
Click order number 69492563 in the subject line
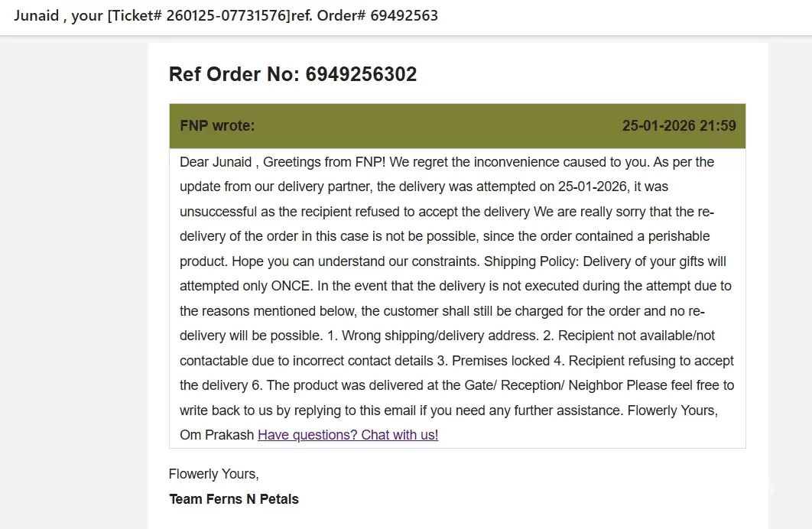click(x=404, y=16)
